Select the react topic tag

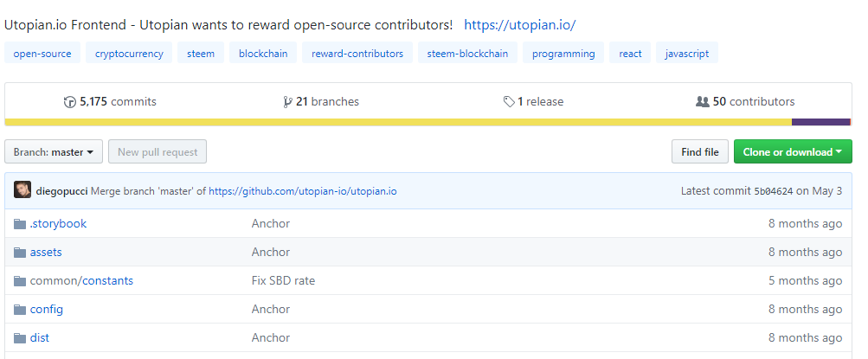point(630,54)
